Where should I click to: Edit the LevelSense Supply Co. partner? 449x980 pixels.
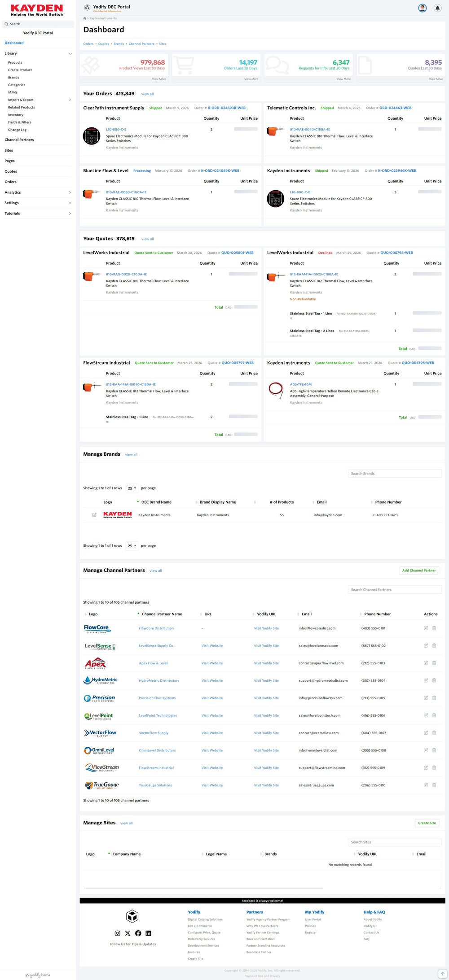[426, 646]
